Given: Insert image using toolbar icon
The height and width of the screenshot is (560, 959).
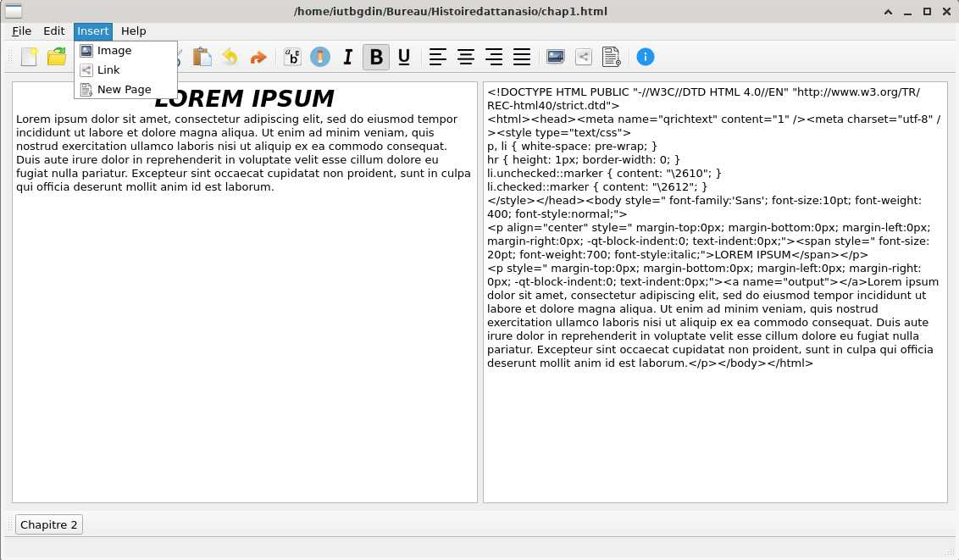Looking at the screenshot, I should (556, 57).
